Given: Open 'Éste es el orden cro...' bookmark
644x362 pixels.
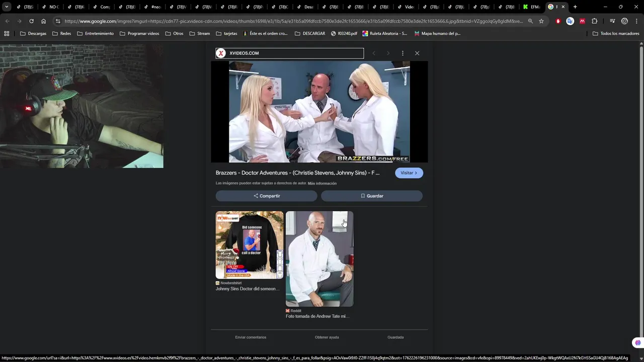Looking at the screenshot, I should (x=265, y=33).
